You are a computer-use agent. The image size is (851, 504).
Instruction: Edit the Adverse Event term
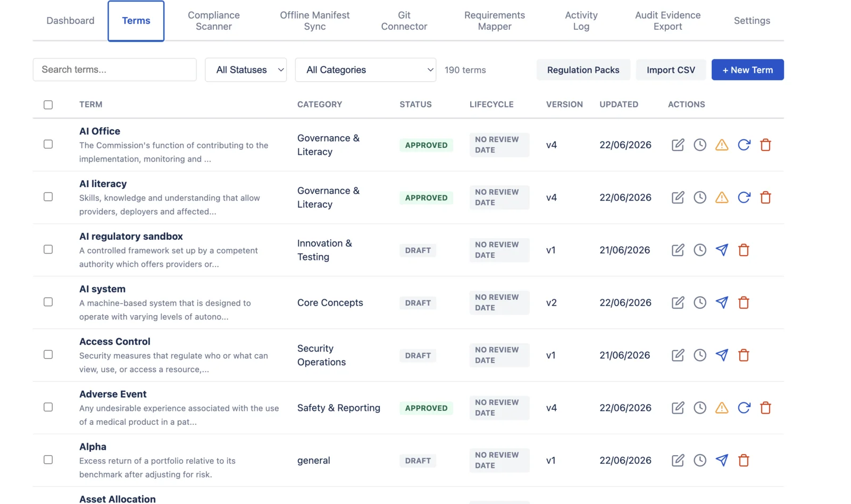(x=678, y=408)
